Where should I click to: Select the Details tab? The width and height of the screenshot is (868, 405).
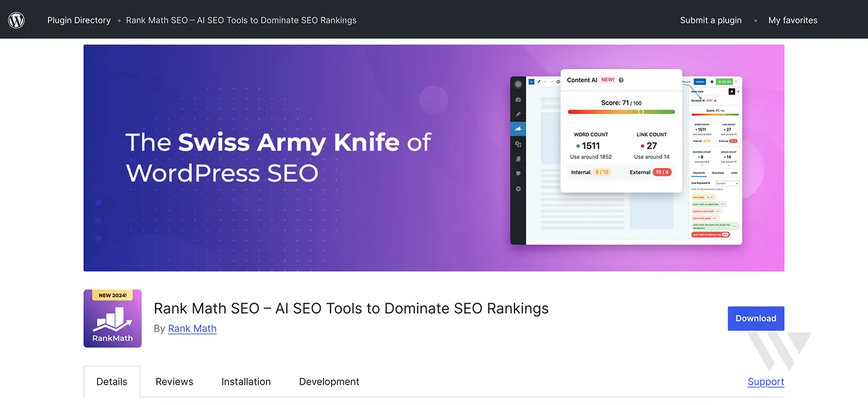coord(112,382)
